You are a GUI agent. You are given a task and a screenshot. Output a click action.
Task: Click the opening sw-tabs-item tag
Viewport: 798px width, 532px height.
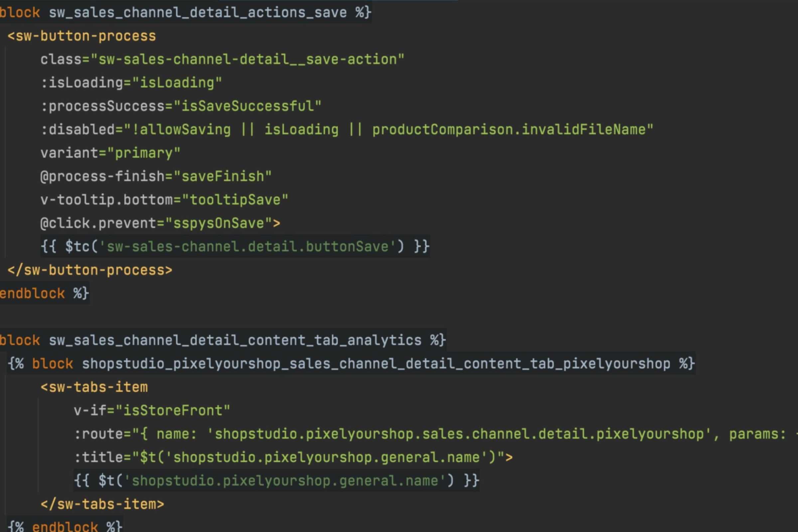pos(94,387)
